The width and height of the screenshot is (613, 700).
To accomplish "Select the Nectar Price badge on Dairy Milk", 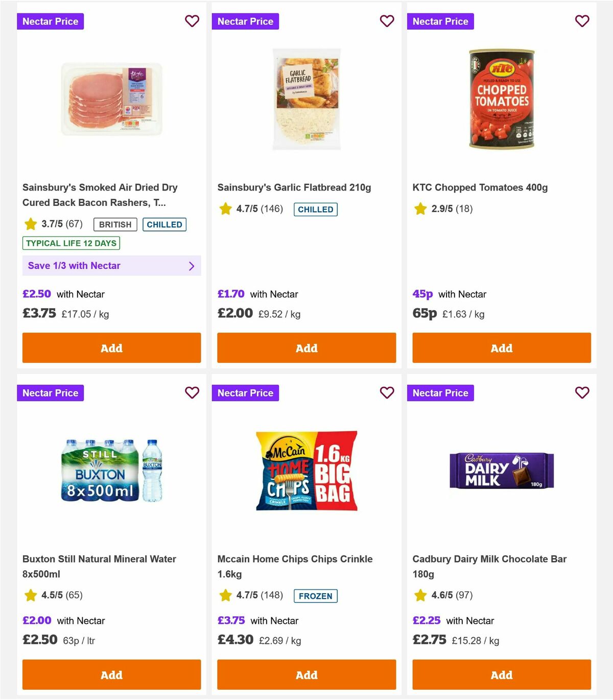I will [440, 393].
